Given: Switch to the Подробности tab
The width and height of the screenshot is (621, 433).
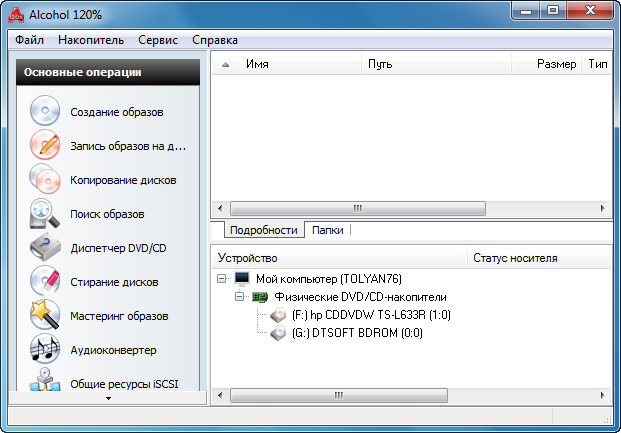Looking at the screenshot, I should click(264, 230).
